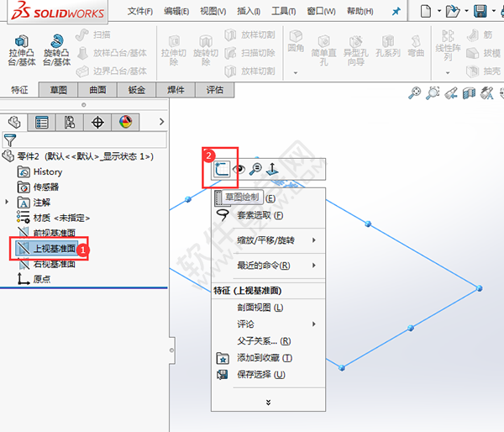
Task: Expand hidden context menu items chevron
Action: click(x=269, y=403)
